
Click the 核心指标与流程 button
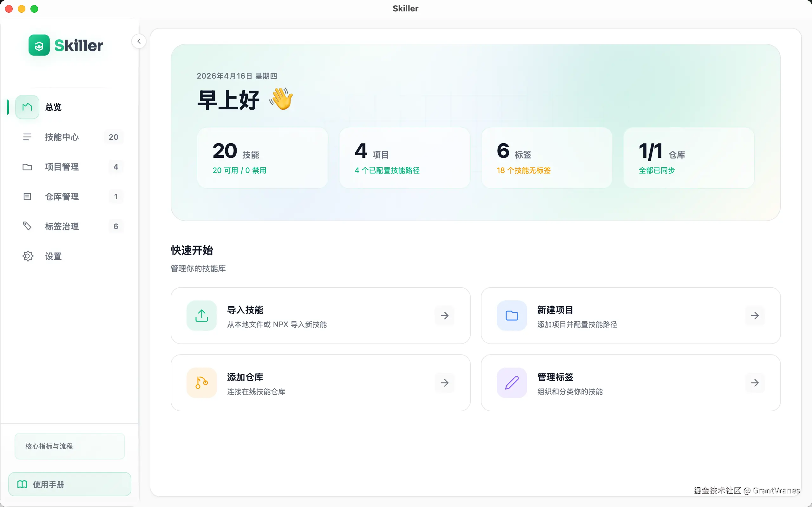69,446
